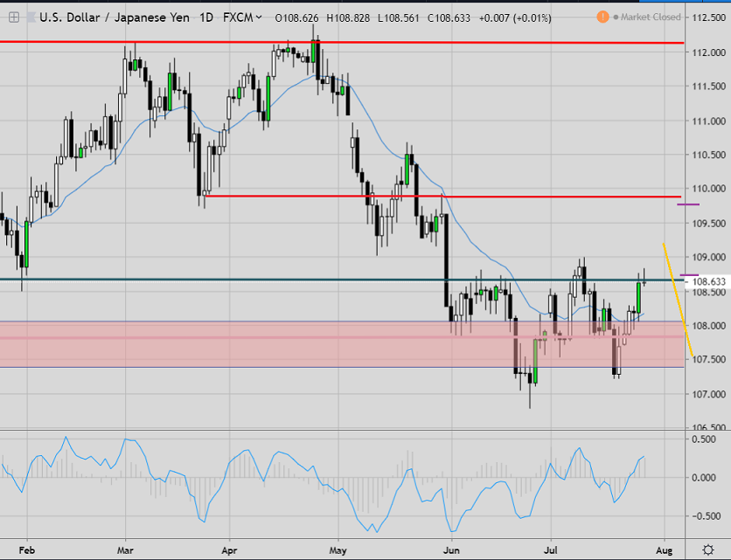Click the Jul label on time axis

pyautogui.click(x=551, y=550)
